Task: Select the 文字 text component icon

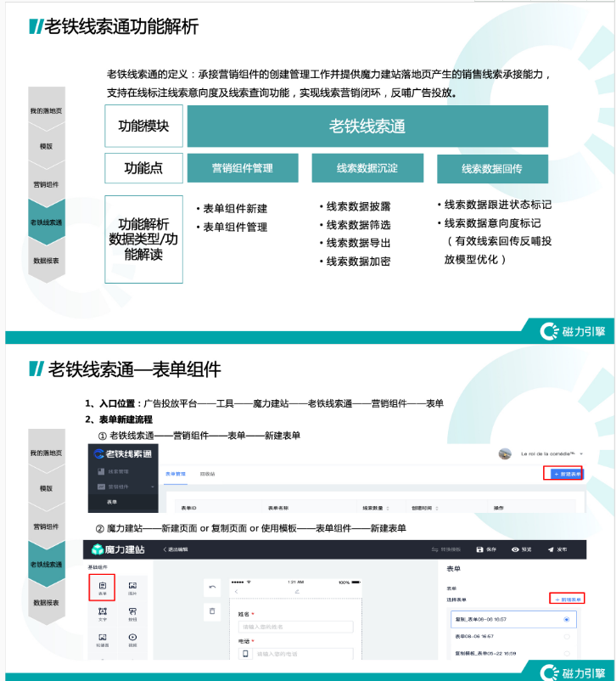Action: point(103,611)
